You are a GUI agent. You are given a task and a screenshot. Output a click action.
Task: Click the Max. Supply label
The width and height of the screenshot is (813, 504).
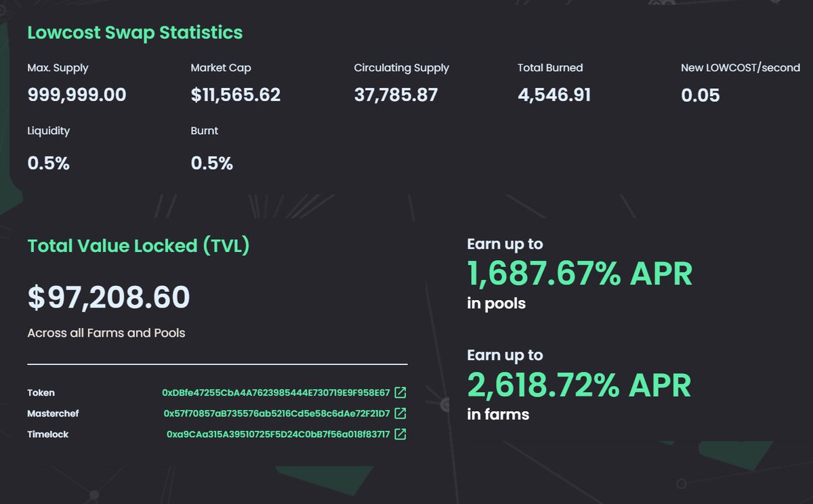(x=58, y=68)
